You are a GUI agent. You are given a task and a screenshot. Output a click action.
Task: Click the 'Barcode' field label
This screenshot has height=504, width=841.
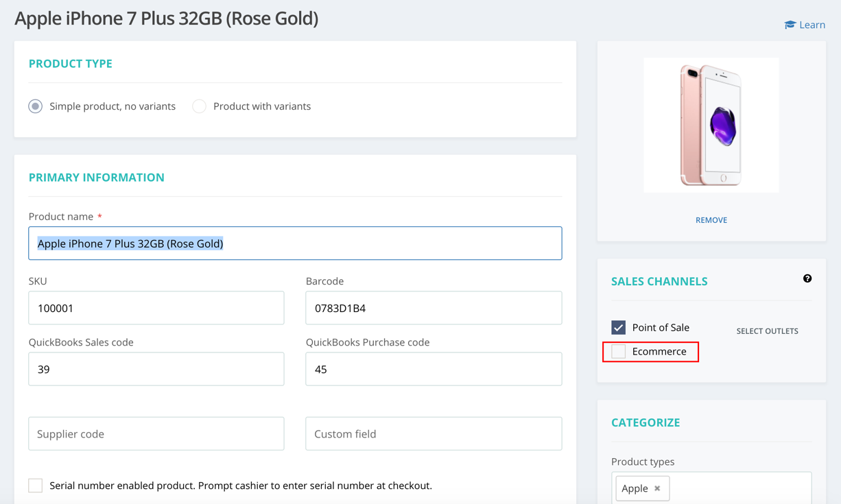coord(324,281)
